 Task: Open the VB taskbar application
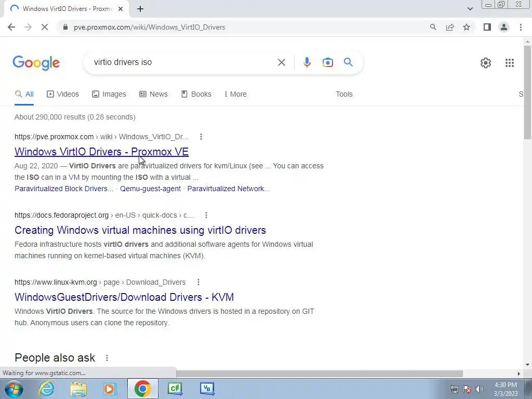tap(207, 389)
